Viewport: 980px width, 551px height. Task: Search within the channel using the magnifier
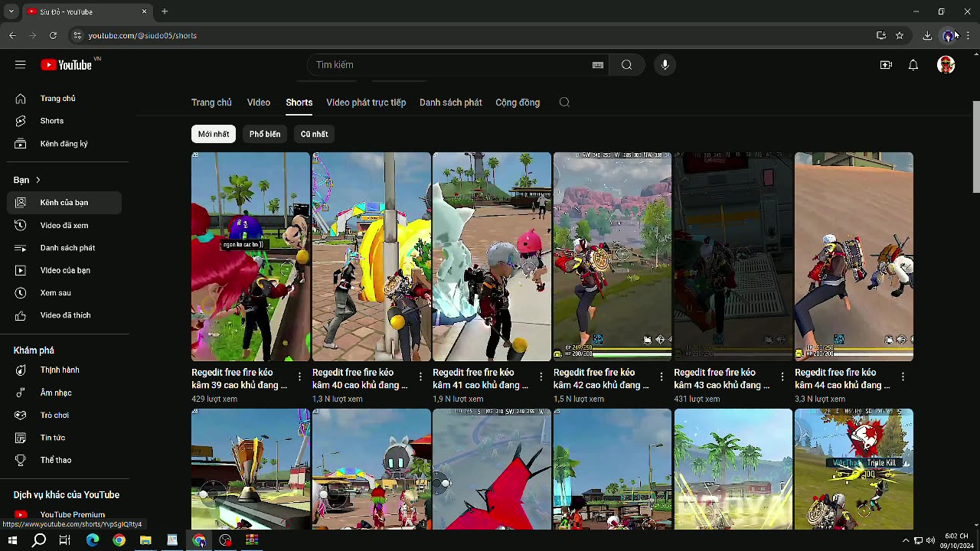point(564,103)
